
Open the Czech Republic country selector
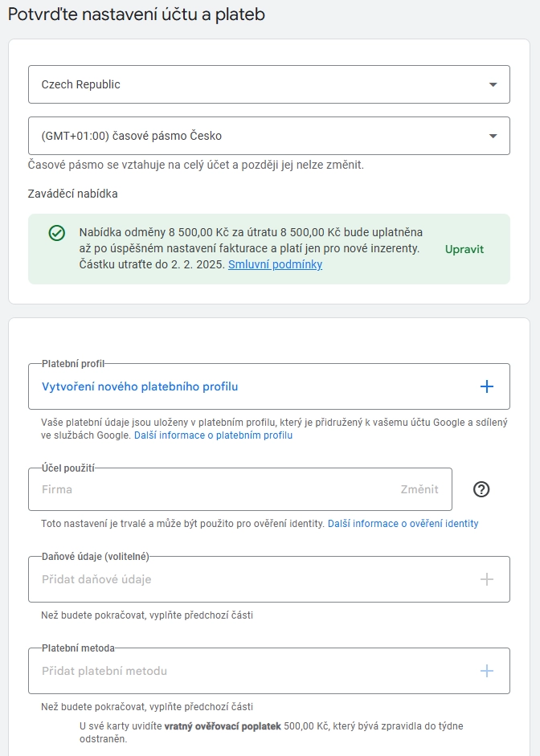pyautogui.click(x=269, y=84)
